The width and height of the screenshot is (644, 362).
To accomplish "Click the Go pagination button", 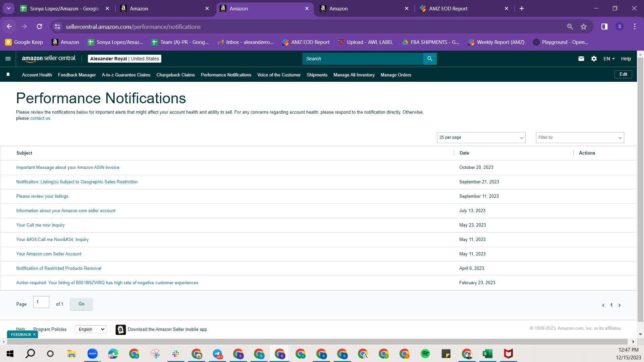I will point(81,304).
